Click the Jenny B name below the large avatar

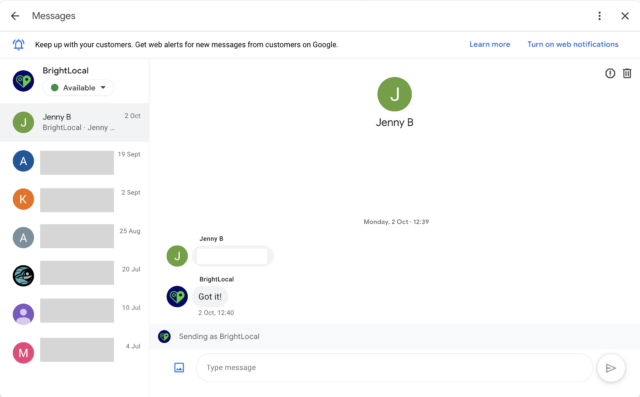pyautogui.click(x=394, y=122)
